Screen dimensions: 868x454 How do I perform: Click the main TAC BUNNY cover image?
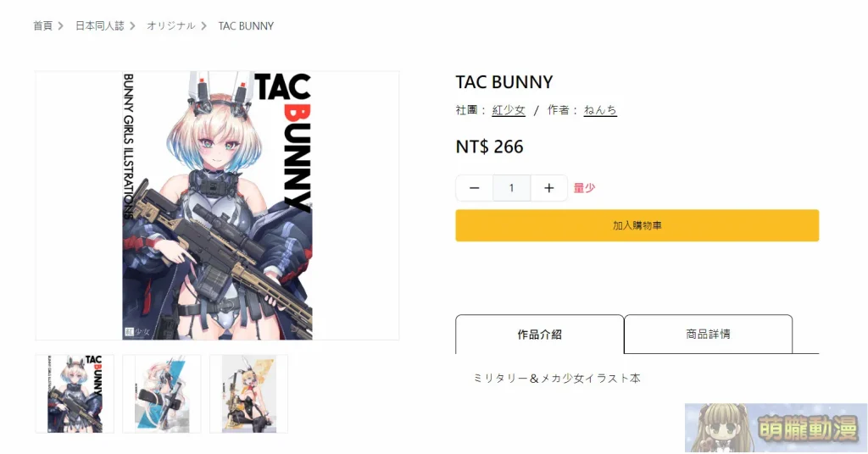click(x=217, y=205)
